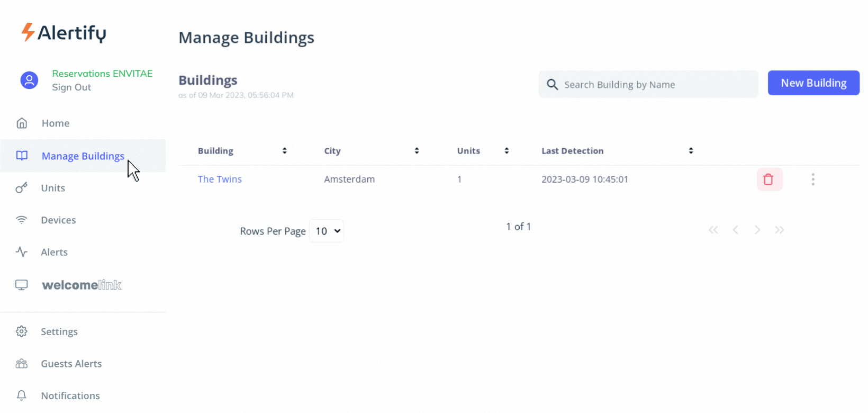The image size is (868, 413).
Task: Open Rows Per Page dropdown
Action: pyautogui.click(x=327, y=231)
